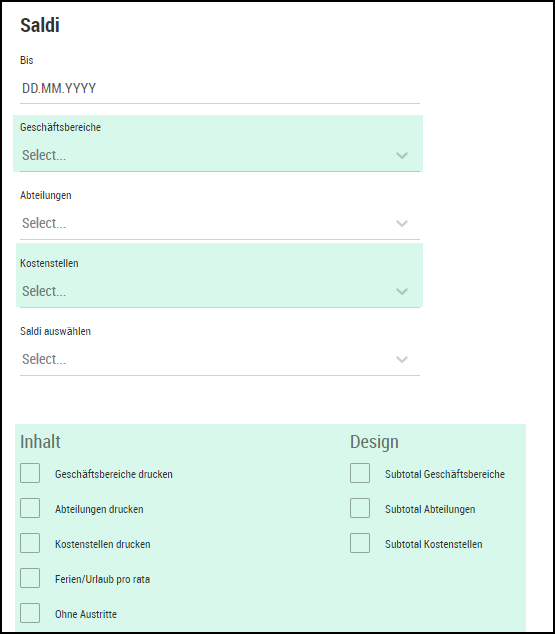
Task: Open the Geschäftsbereiche Select... field
Action: tap(220, 155)
